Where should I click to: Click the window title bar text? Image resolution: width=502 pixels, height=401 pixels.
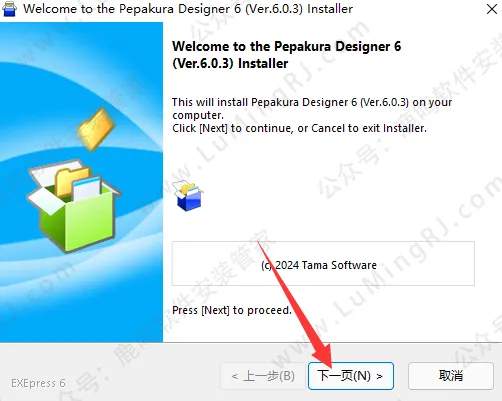[x=188, y=9]
